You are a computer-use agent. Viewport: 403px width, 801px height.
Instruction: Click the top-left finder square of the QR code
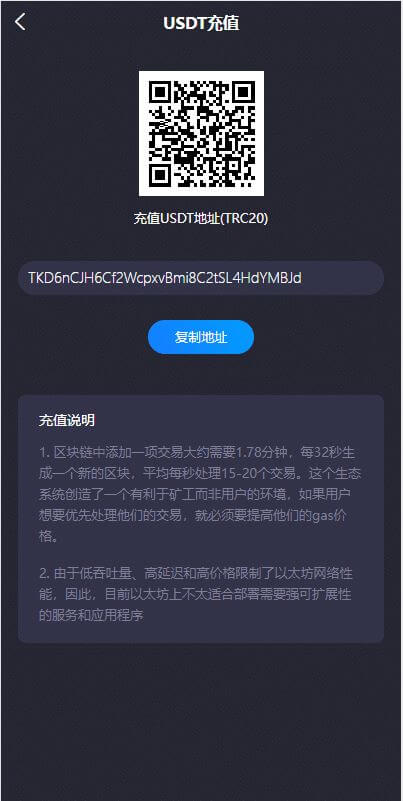(160, 92)
